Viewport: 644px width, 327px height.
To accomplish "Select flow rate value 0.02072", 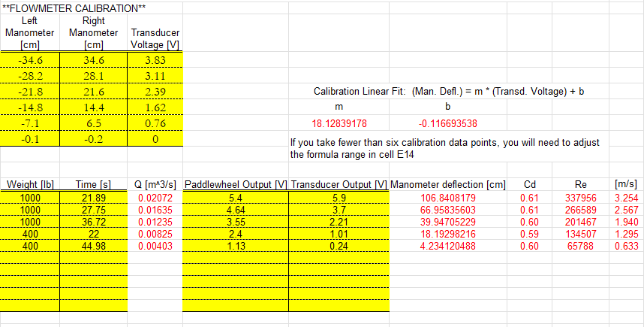I will pyautogui.click(x=155, y=198).
